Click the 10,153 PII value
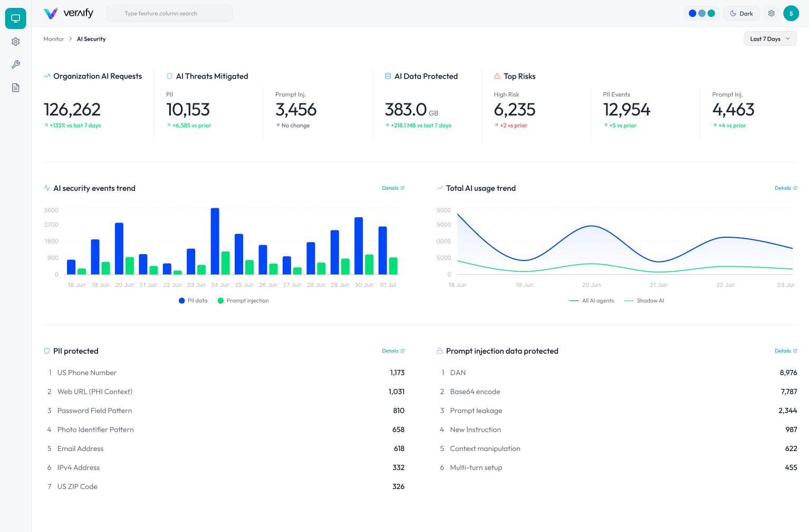Screen dimensions: 809x532 coord(188,110)
